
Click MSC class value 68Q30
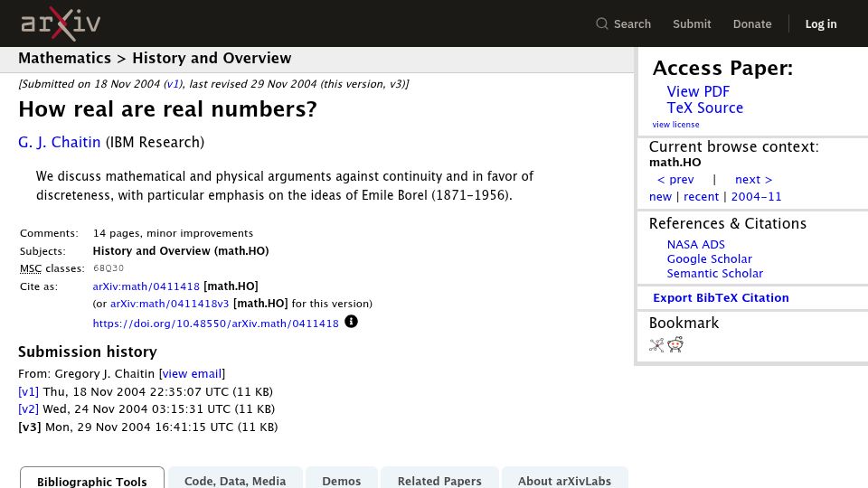(x=108, y=268)
